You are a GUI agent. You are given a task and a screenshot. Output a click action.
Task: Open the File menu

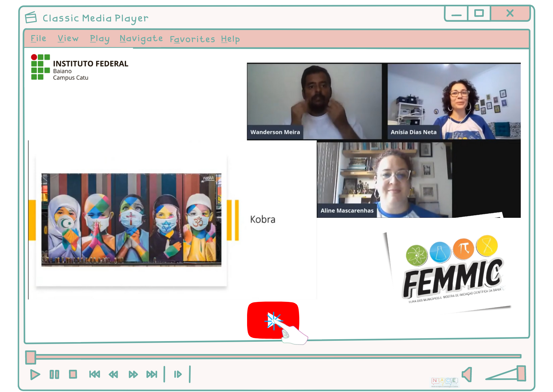pos(38,39)
